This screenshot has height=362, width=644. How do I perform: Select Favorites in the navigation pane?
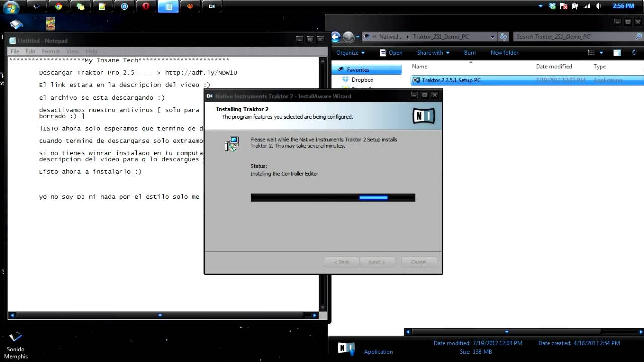coord(368,70)
